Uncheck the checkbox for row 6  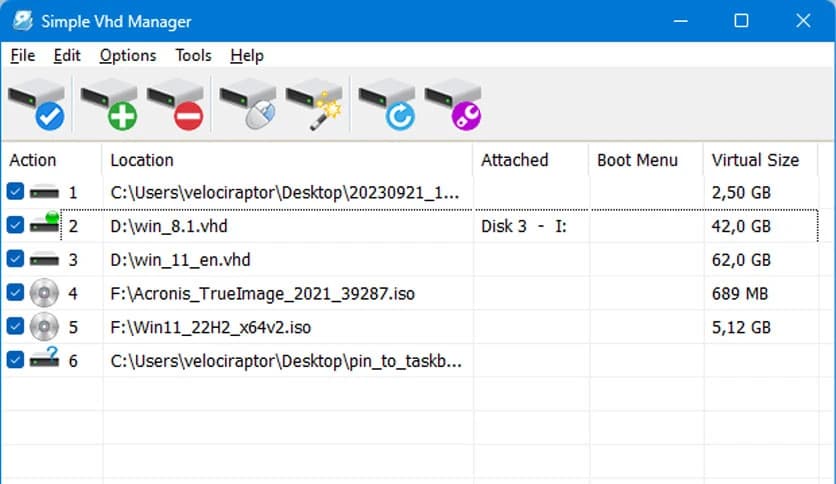[x=15, y=360]
